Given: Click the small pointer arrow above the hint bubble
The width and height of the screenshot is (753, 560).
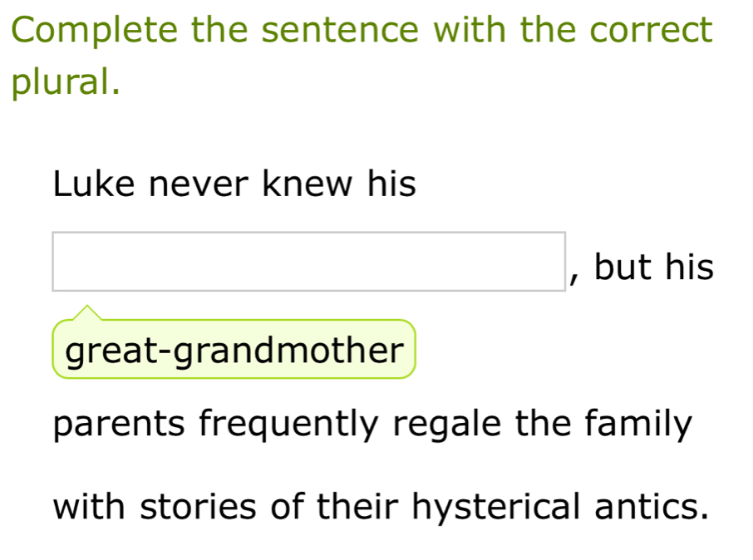Looking at the screenshot, I should point(86,313).
